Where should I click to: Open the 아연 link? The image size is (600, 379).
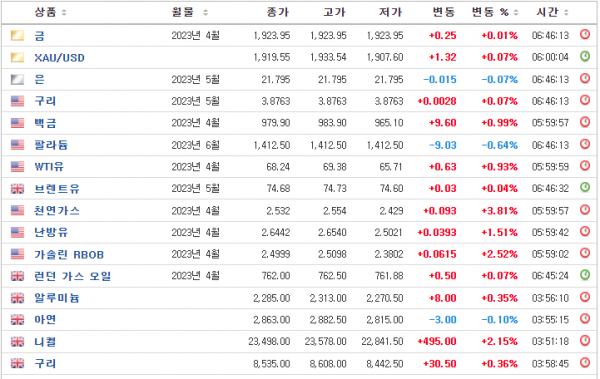pyautogui.click(x=45, y=320)
